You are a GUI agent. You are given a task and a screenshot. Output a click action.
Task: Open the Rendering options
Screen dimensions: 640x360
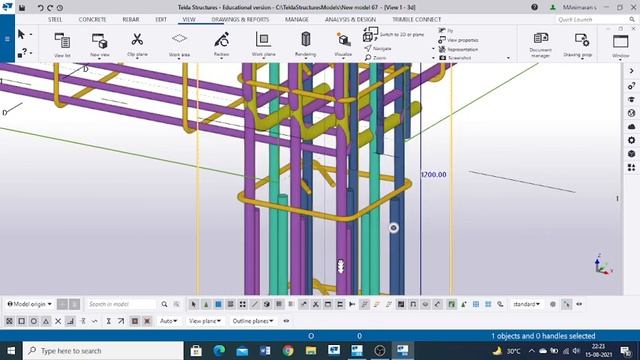pyautogui.click(x=305, y=44)
